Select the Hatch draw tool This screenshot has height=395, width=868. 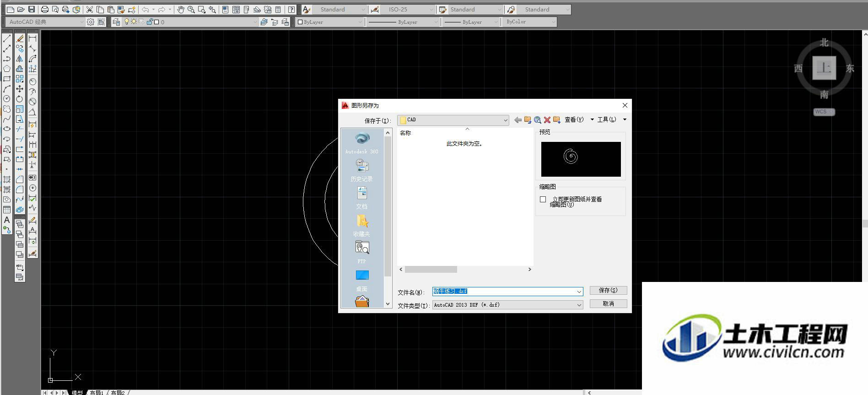[x=7, y=179]
